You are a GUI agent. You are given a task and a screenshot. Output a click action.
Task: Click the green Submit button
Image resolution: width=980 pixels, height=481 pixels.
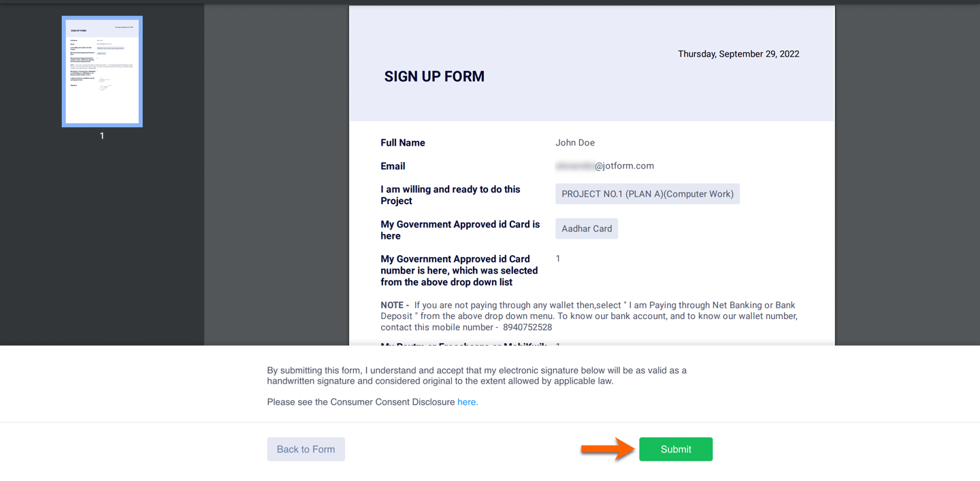click(675, 449)
